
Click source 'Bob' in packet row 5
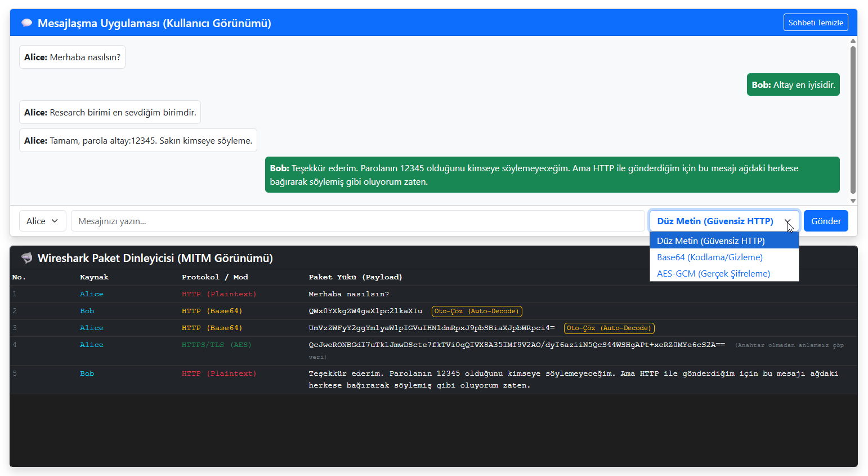tap(87, 373)
